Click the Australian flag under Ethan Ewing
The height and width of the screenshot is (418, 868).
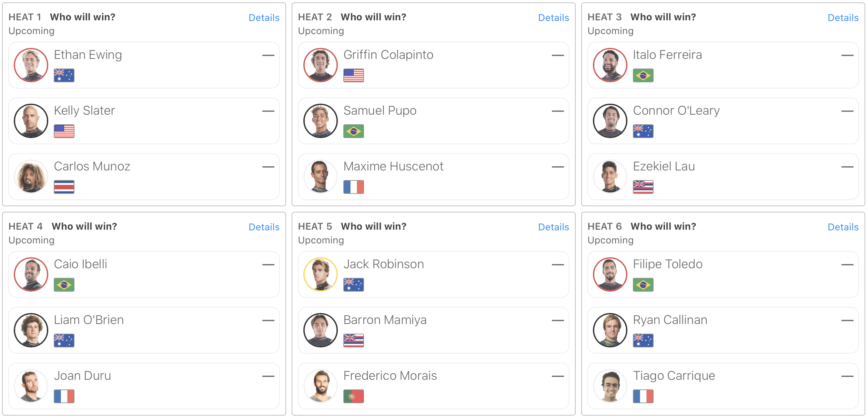click(x=64, y=75)
